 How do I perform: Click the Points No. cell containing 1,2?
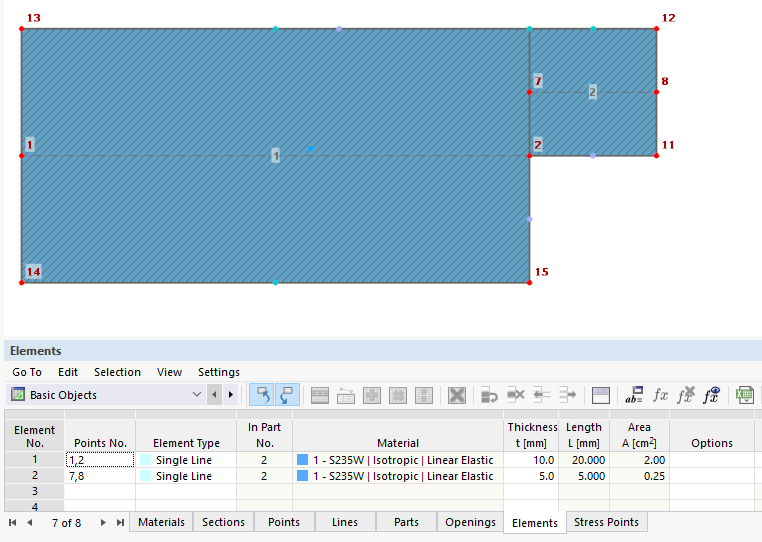click(100, 460)
